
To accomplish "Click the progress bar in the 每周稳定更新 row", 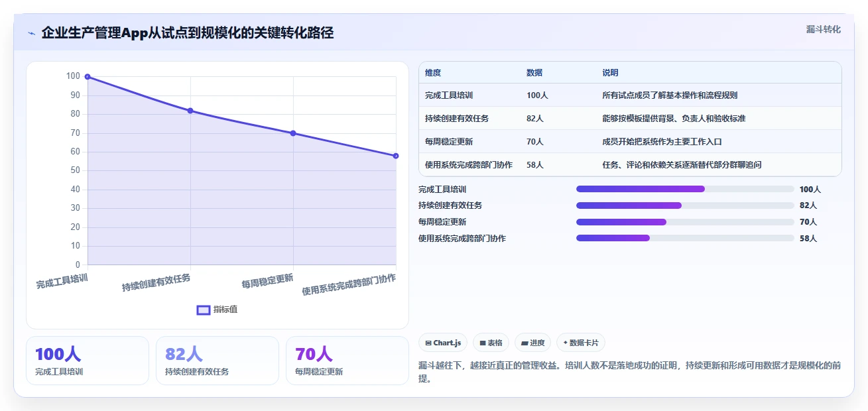I will click(x=685, y=222).
